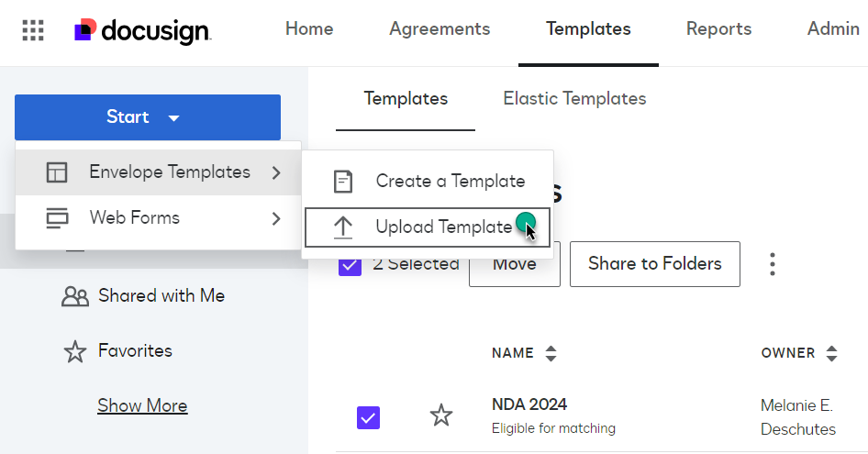Go to the Agreements navigation tab

point(440,29)
